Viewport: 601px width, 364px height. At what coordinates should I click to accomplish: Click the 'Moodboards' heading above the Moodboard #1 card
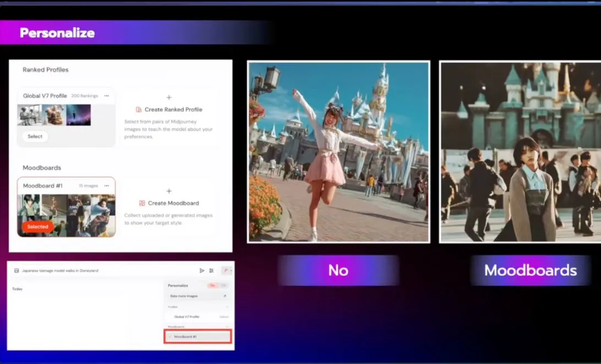(x=42, y=168)
